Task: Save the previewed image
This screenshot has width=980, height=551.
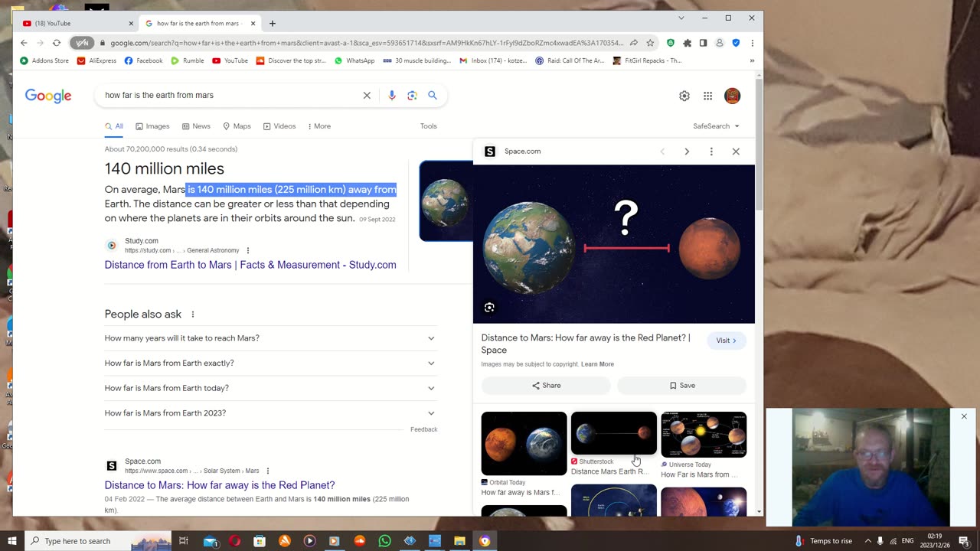Action: click(x=682, y=386)
